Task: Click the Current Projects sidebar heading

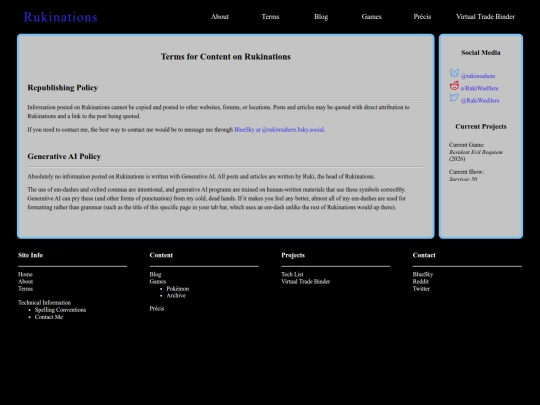Action: 481,126
